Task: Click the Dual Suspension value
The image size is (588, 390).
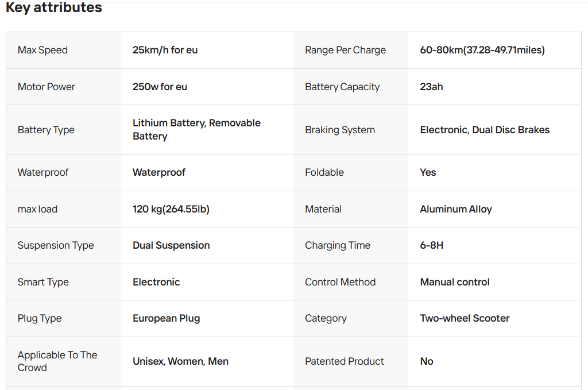Action: tap(171, 245)
